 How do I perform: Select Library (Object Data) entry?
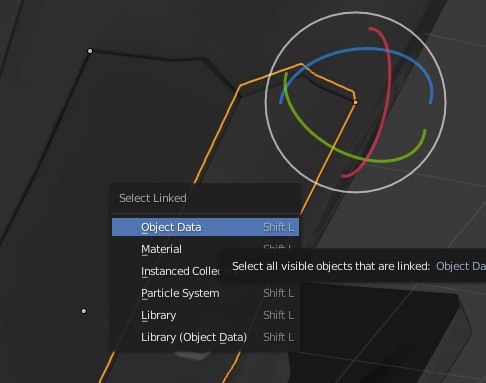pyautogui.click(x=205, y=337)
